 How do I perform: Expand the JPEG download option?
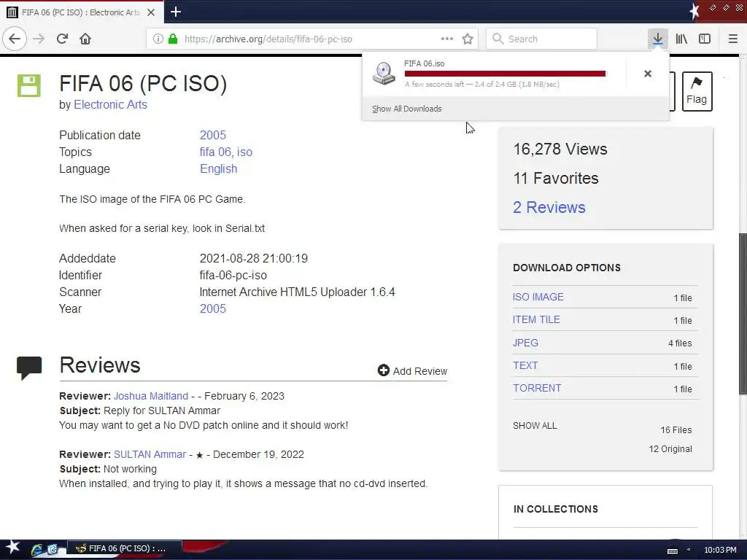click(525, 343)
